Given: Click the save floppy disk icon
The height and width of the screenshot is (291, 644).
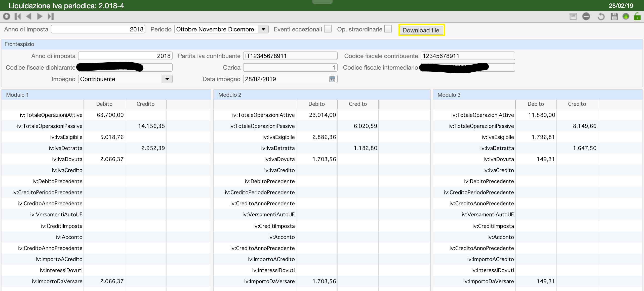Looking at the screenshot, I should pyautogui.click(x=614, y=17).
